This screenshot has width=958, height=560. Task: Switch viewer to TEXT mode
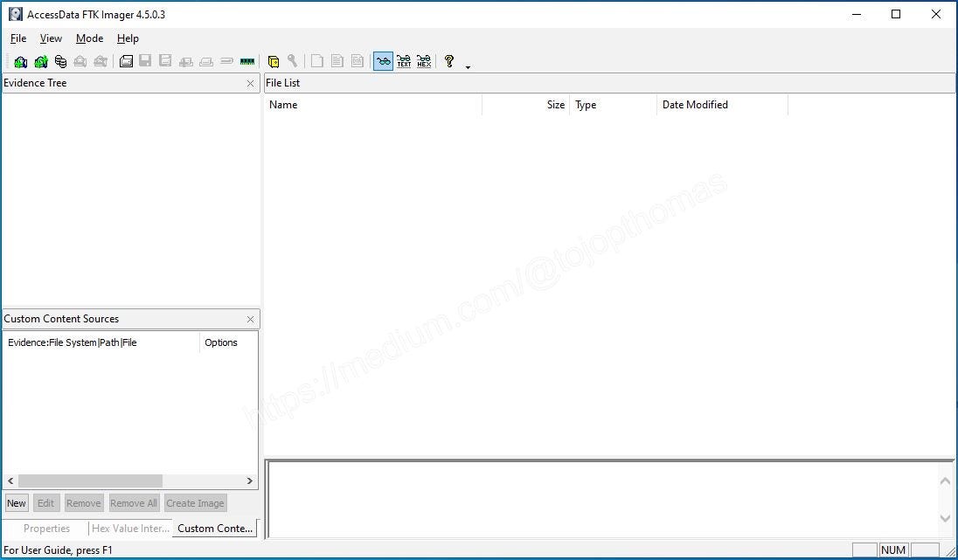tap(404, 61)
